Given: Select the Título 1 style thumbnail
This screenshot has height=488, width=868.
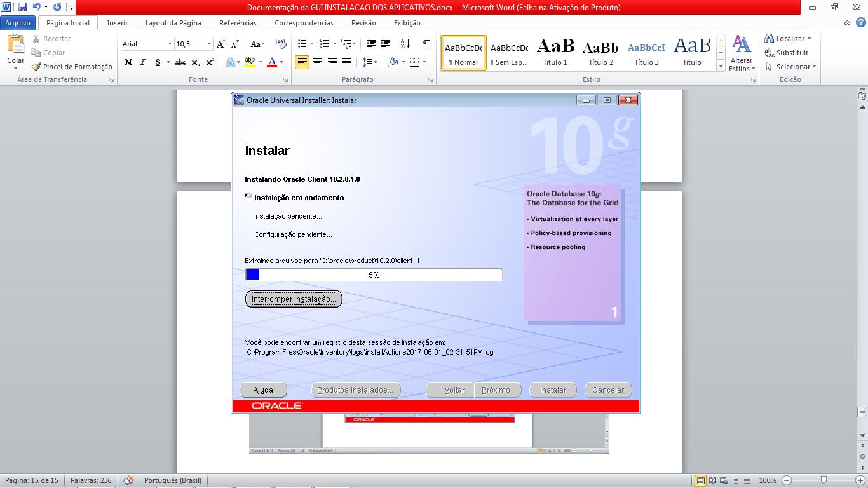Looking at the screenshot, I should click(x=555, y=52).
